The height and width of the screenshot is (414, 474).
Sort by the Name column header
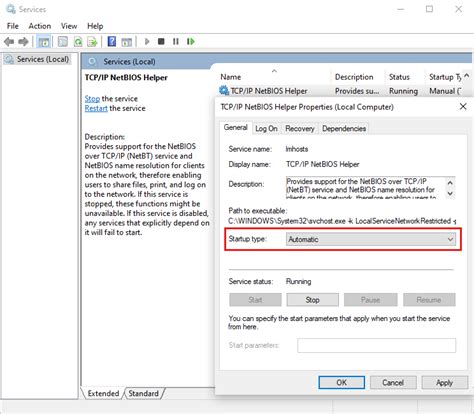[274, 77]
